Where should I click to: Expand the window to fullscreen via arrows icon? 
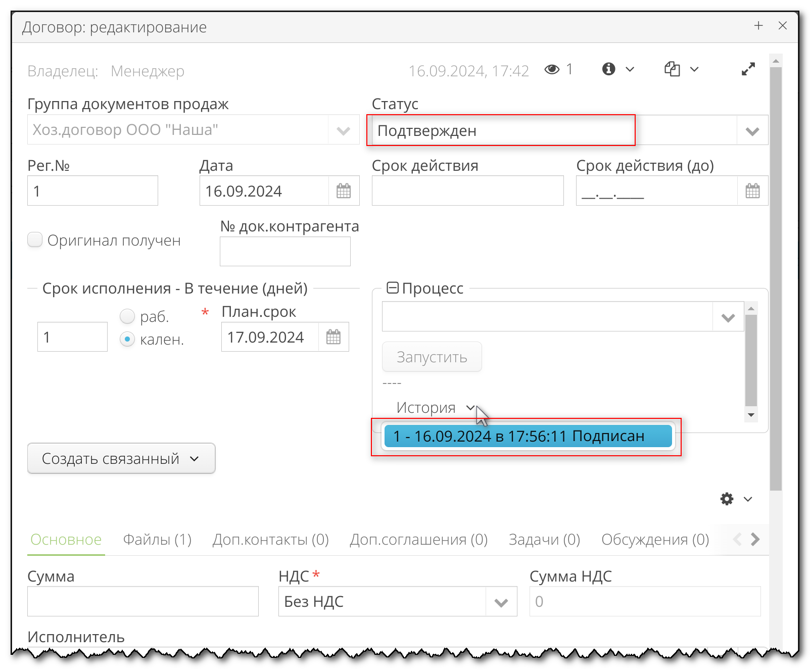click(748, 69)
